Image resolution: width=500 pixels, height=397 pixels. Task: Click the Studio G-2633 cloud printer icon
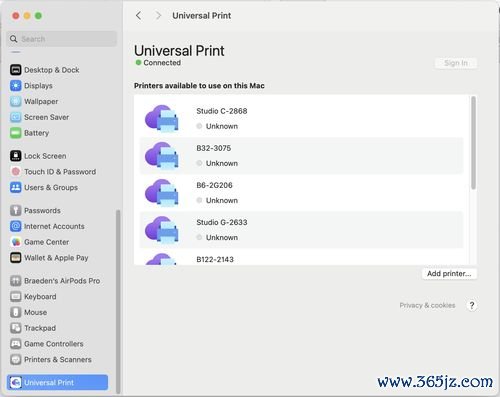tap(162, 229)
